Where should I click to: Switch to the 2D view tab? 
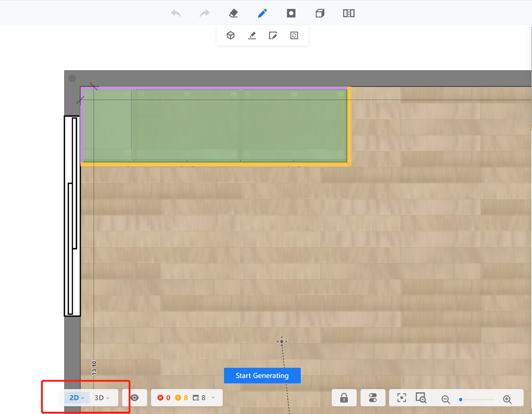[x=74, y=398]
